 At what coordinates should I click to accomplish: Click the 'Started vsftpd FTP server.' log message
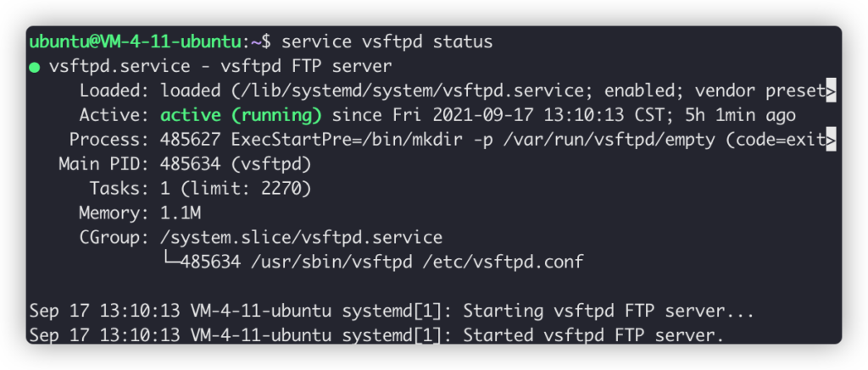coord(593,336)
